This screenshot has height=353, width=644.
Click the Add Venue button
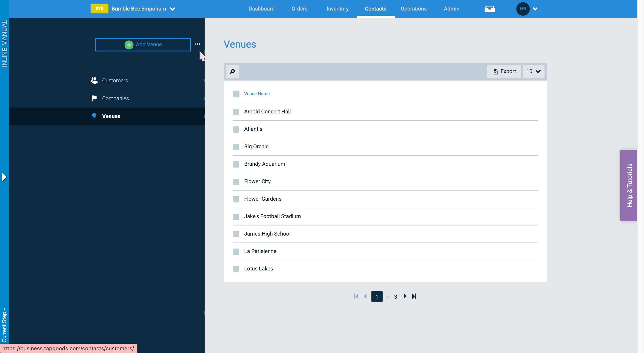pyautogui.click(x=143, y=45)
